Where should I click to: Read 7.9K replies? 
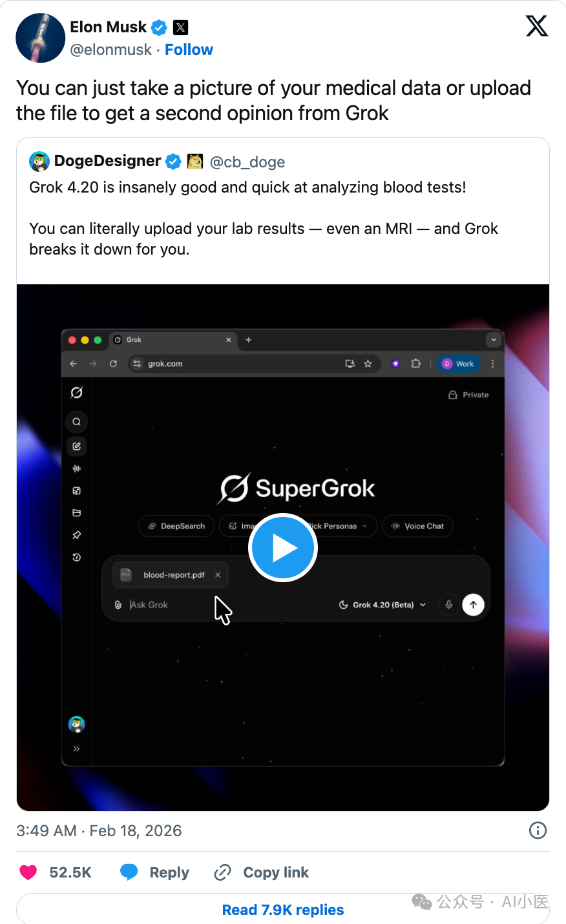click(283, 910)
